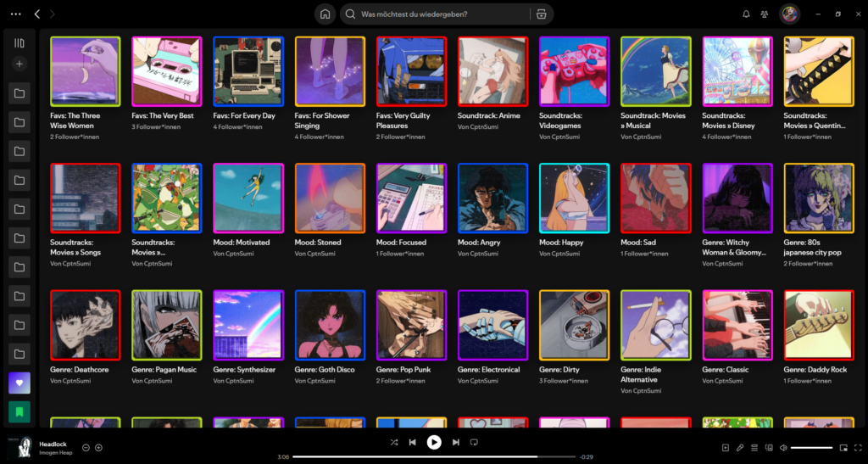Open 'Mood: Angry' cover
Screen dimensions: 868x464
coord(492,198)
